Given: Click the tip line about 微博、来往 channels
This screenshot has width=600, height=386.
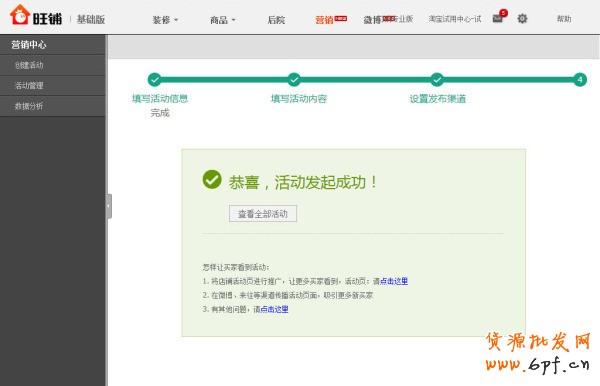Looking at the screenshot, I should pos(288,295).
